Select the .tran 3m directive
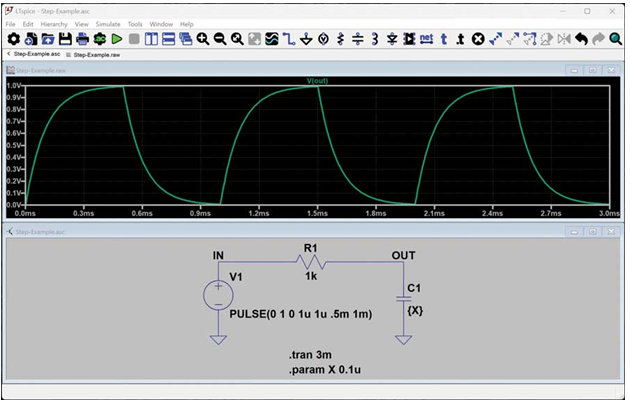The width and height of the screenshot is (630, 405). click(x=310, y=355)
